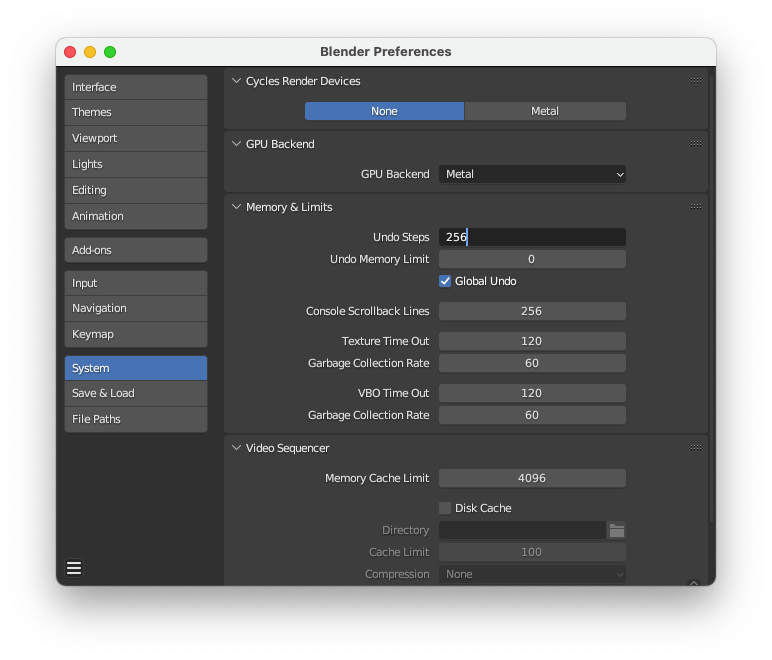The width and height of the screenshot is (772, 660).
Task: Open the Themes preferences tab
Action: 136,112
